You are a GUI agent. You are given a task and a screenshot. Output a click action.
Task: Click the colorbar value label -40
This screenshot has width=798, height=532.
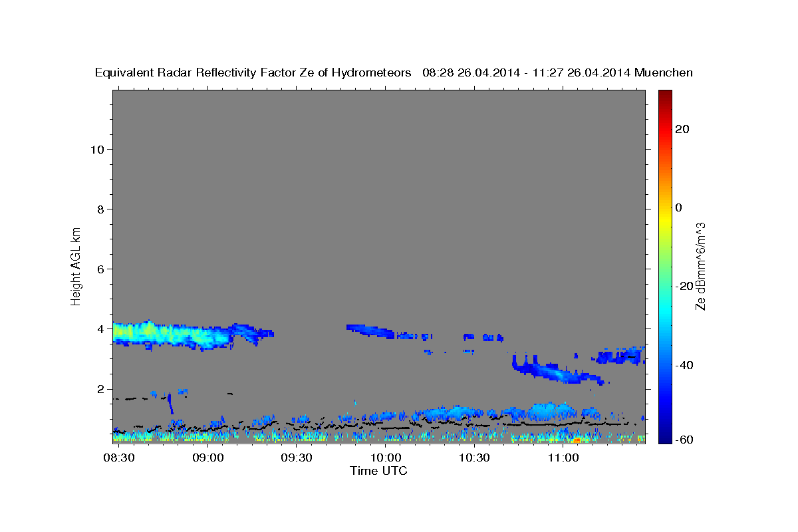pos(684,365)
